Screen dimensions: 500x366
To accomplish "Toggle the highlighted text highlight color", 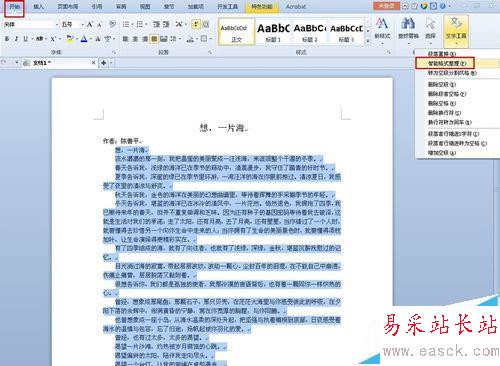I will coord(69,39).
